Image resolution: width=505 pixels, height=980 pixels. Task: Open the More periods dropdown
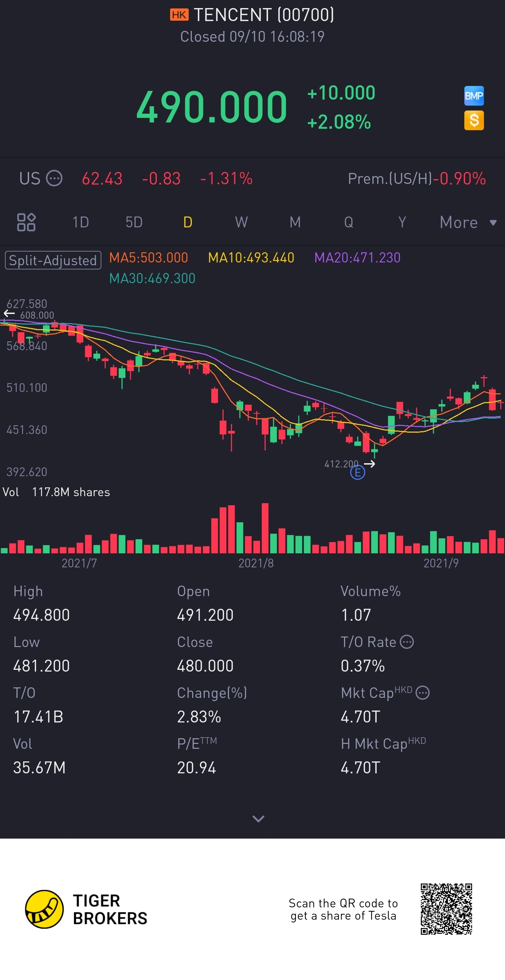click(468, 222)
